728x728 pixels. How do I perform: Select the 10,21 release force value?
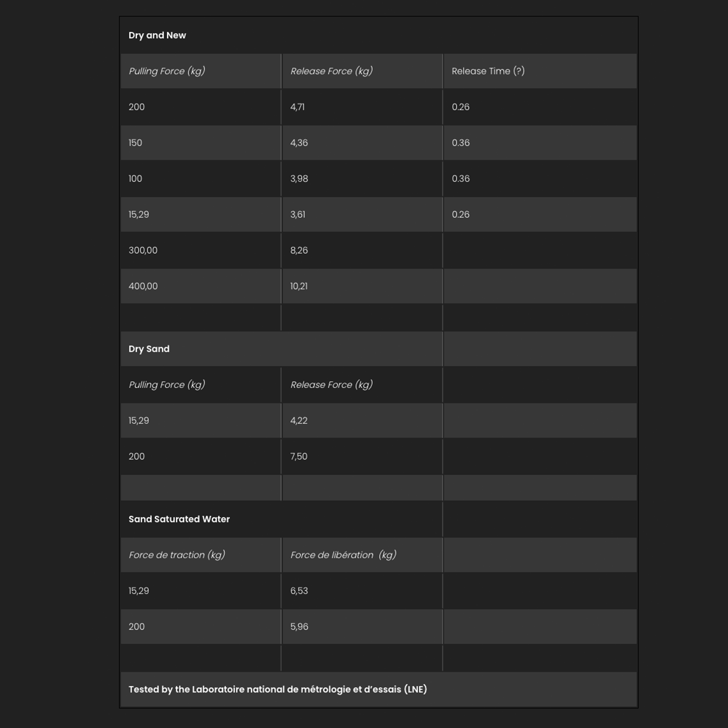(x=299, y=286)
